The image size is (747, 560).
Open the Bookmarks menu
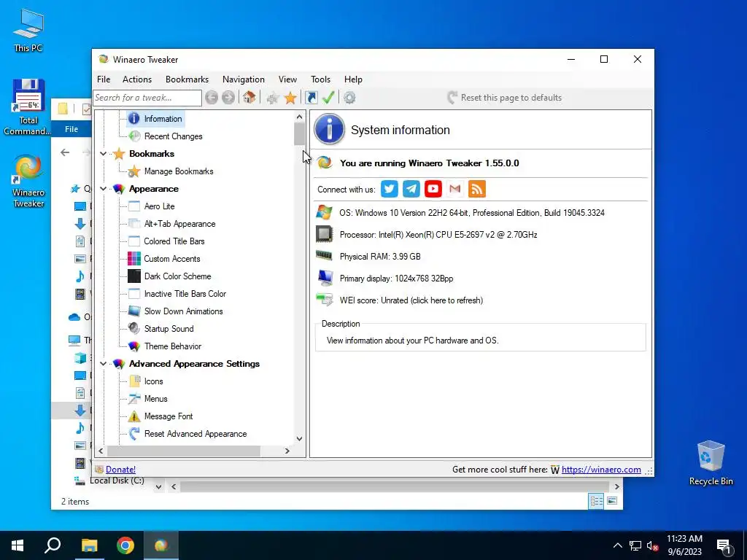pyautogui.click(x=187, y=79)
